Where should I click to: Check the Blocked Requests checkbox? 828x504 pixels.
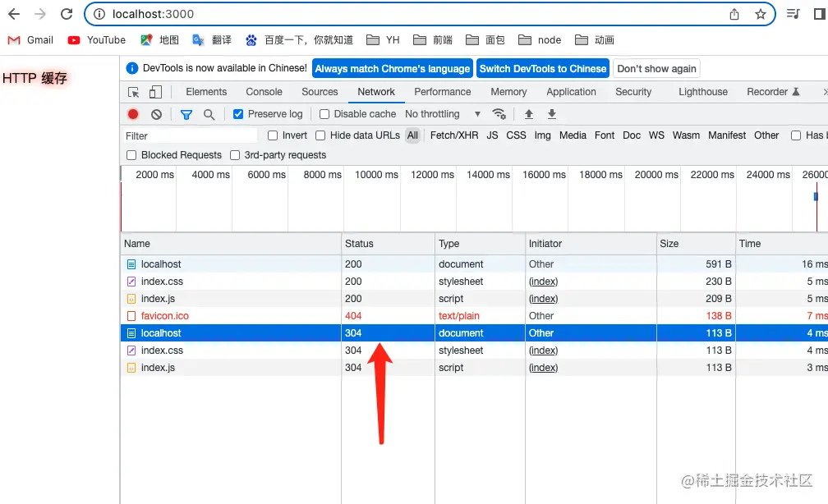click(131, 155)
